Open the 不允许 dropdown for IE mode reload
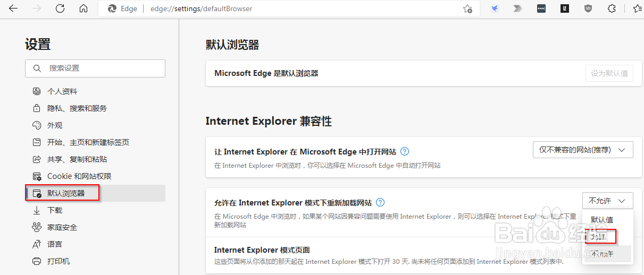644x275 pixels. (608, 201)
